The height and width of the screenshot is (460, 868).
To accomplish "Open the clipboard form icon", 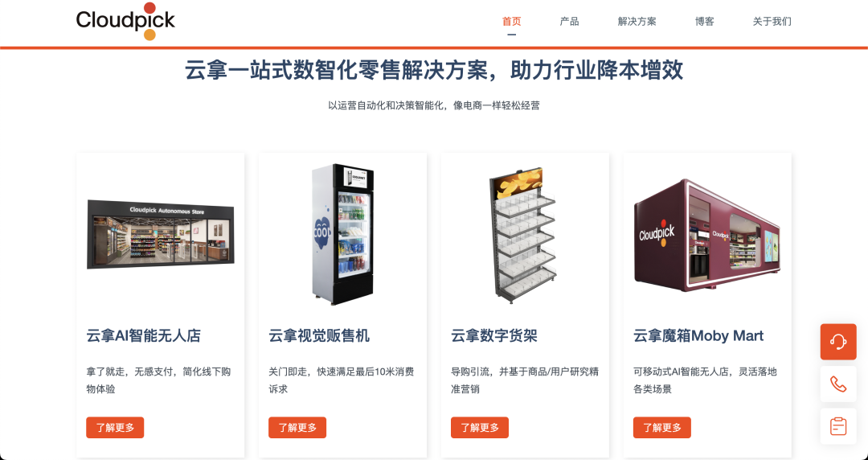I will [838, 426].
